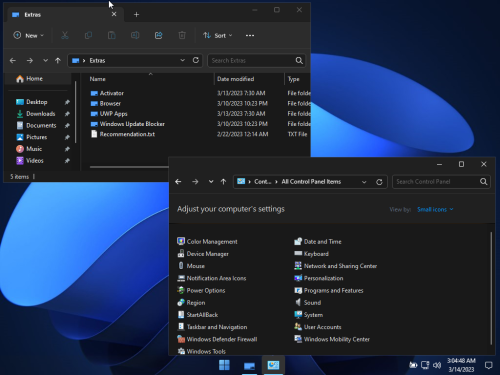Go up one level in Control Panel
500x375 pixels.
(x=223, y=182)
